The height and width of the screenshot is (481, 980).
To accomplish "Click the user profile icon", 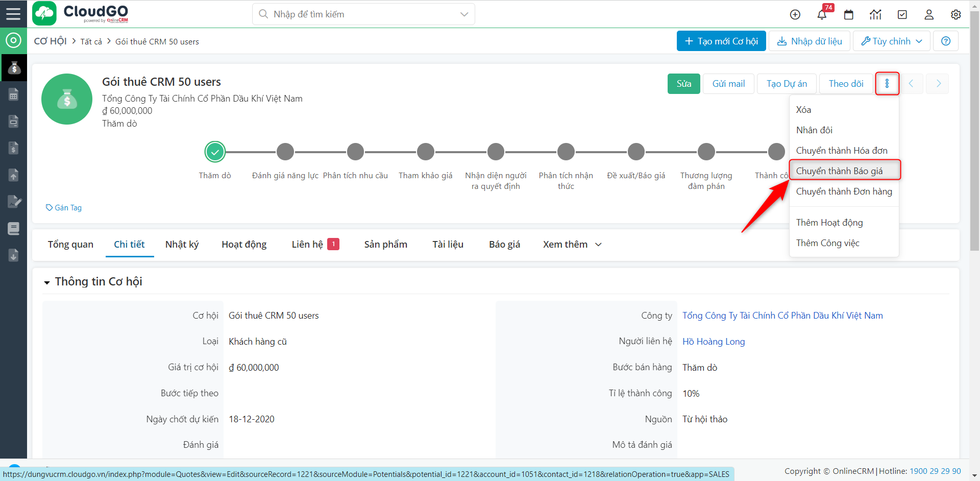I will point(929,14).
